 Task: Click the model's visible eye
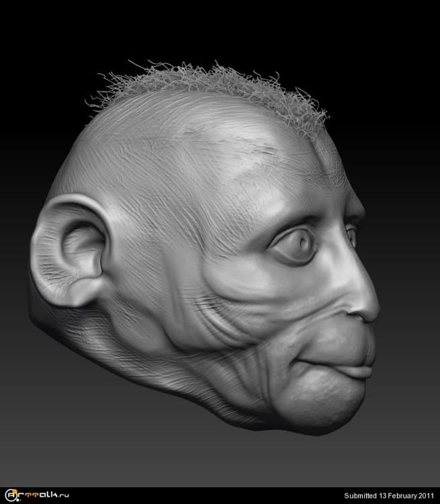click(x=296, y=245)
